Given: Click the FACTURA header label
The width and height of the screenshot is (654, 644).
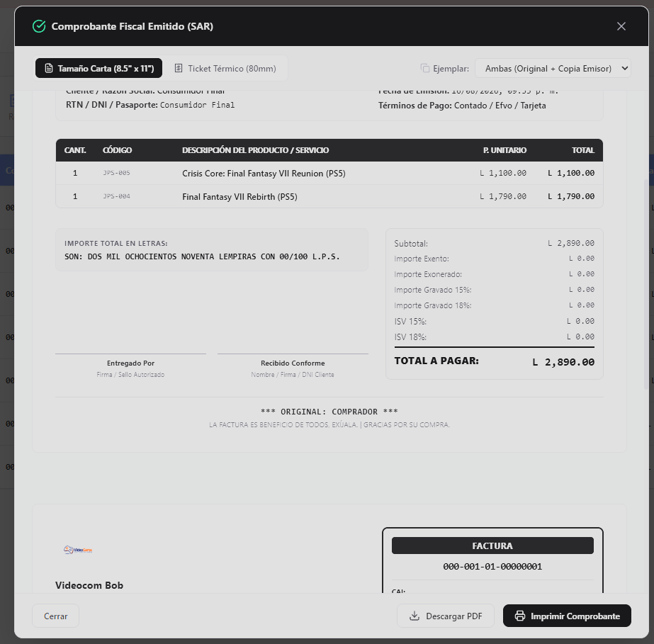Looking at the screenshot, I should [x=492, y=546].
